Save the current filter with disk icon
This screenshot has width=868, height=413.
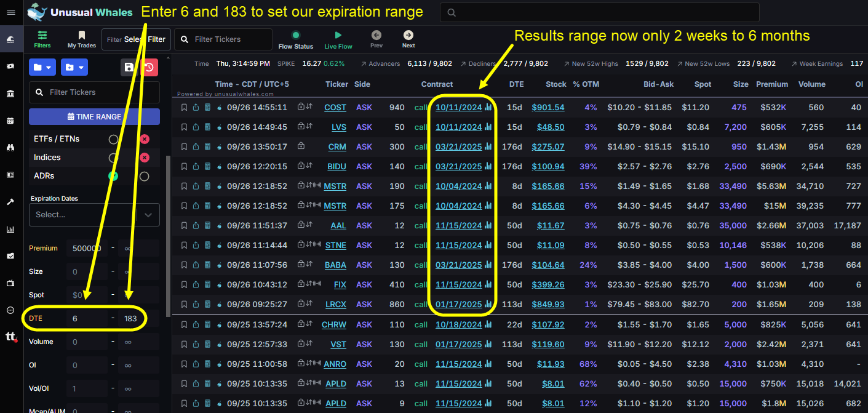(129, 67)
